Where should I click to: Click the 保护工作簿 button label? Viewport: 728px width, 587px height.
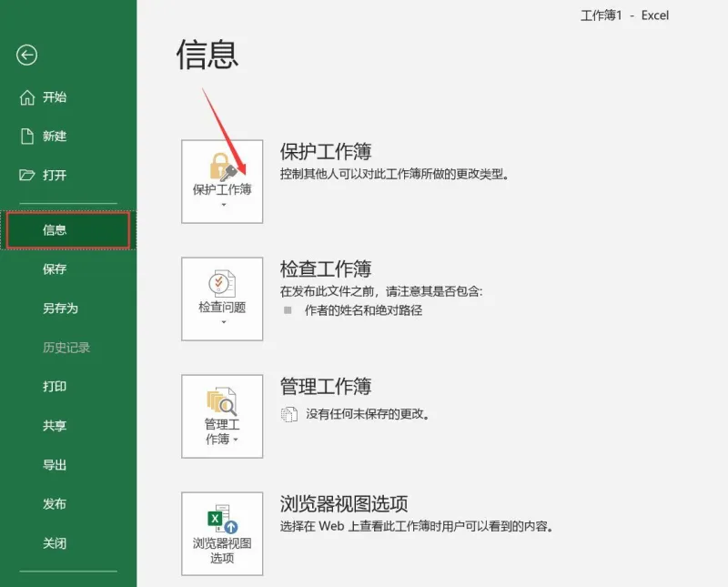(222, 189)
